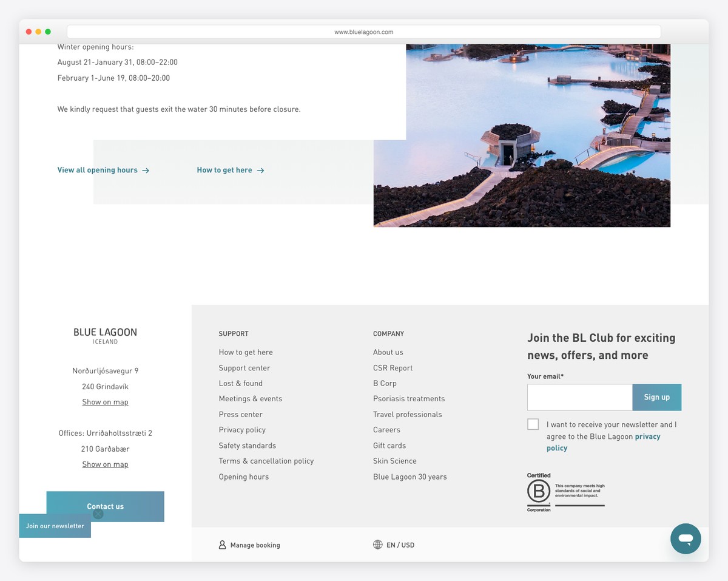728x581 pixels.
Task: Click Show on map under 240 Grindavík
Action: 105,402
